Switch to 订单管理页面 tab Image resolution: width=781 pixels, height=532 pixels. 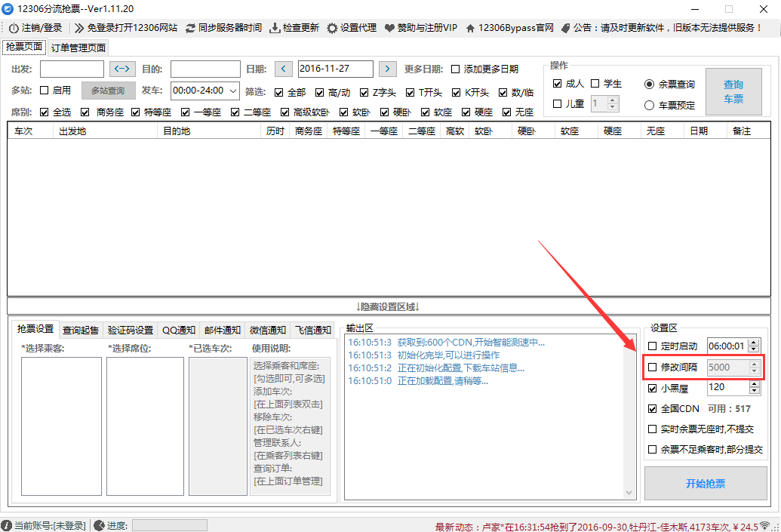click(x=78, y=48)
